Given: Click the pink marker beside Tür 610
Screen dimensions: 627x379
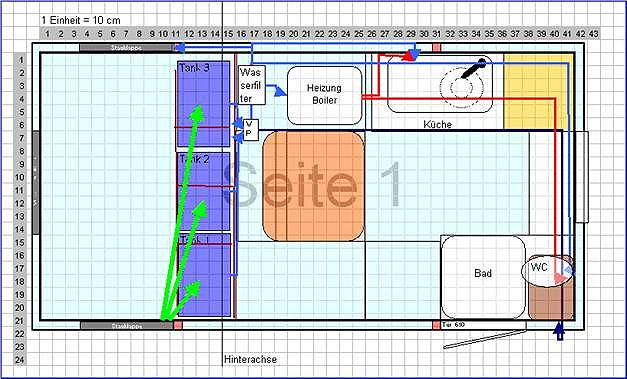Looking at the screenshot, I should (x=436, y=325).
